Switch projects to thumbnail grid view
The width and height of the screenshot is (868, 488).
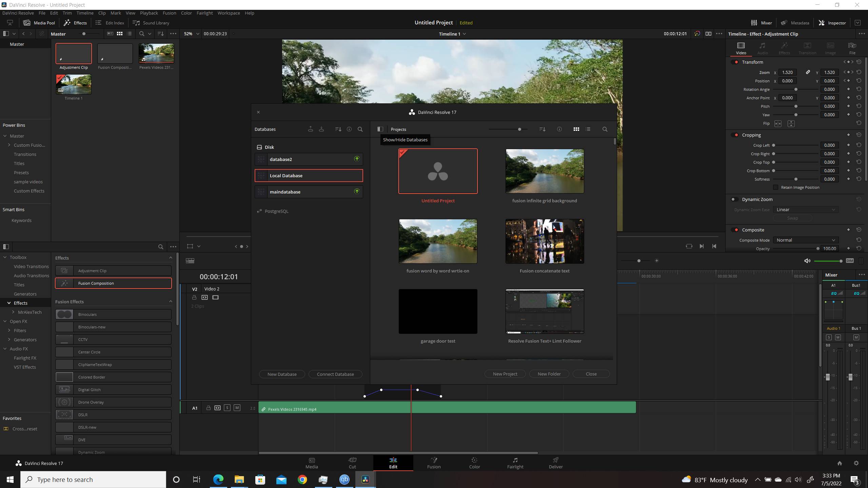576,129
